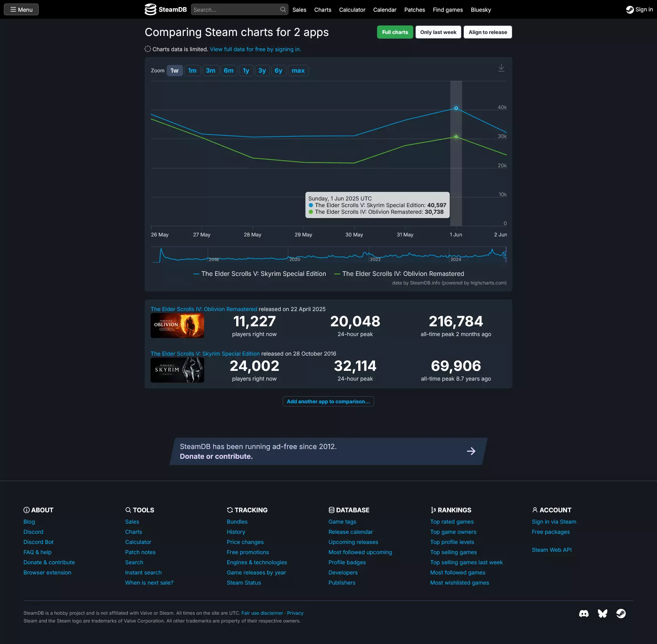Open the Donate or contribute banner link

[x=216, y=456]
